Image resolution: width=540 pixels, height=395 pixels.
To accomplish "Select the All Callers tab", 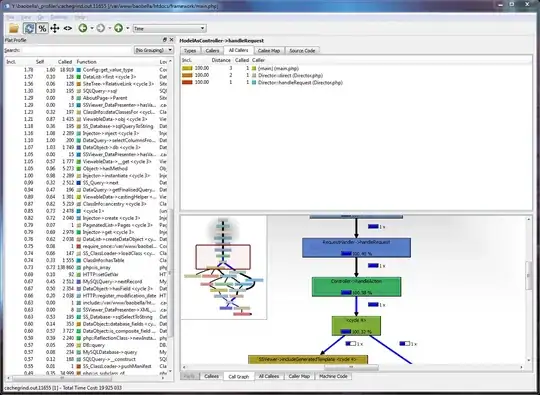I will [x=239, y=50].
